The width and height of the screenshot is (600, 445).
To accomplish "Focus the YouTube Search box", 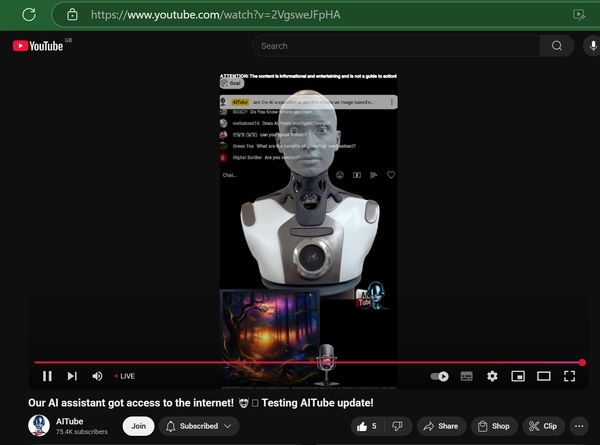I will pos(396,46).
